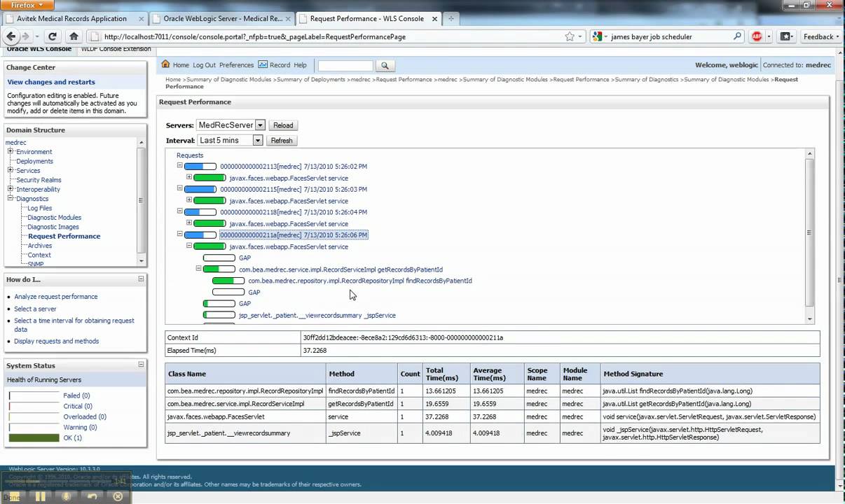Cancel recording with the X circle icon
Viewport: 845px width, 504px height.
tap(118, 496)
